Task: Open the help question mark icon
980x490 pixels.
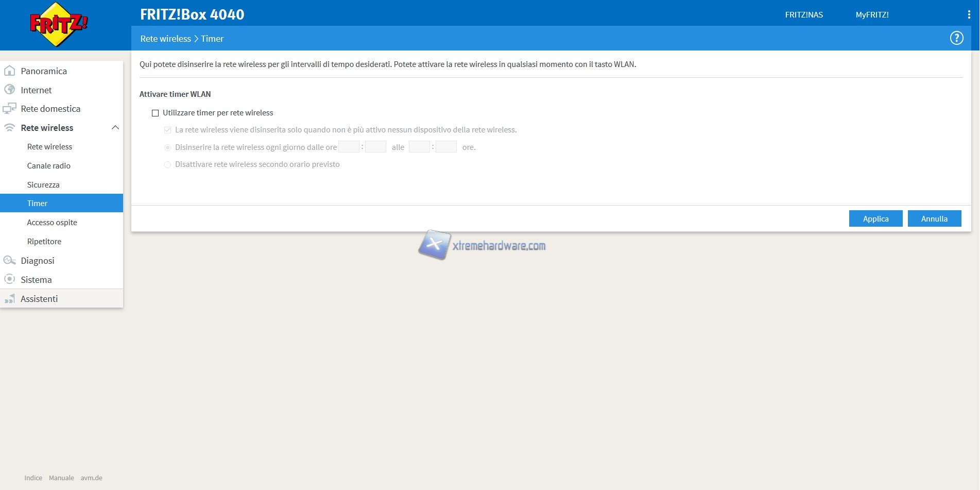Action: pos(956,38)
